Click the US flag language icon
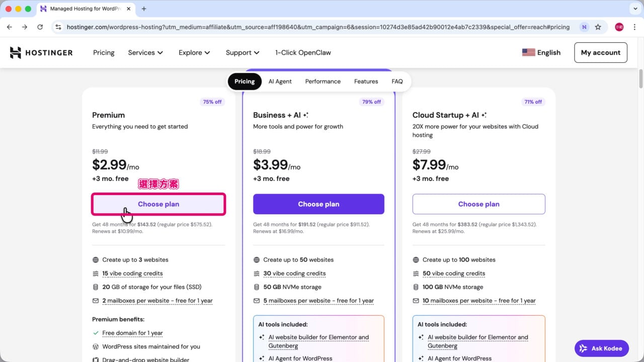 pos(528,52)
